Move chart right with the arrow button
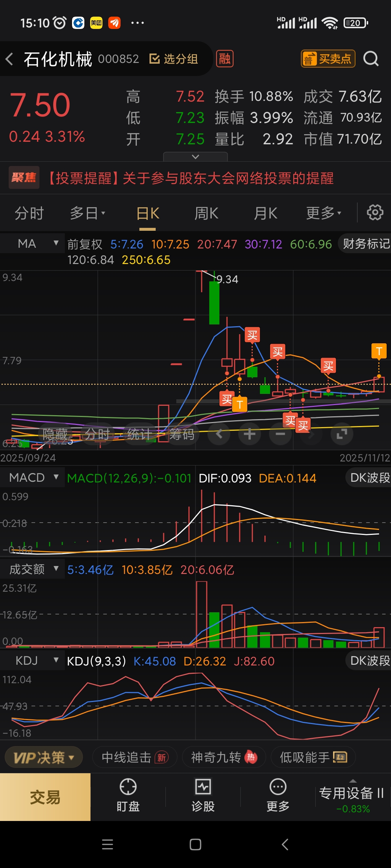The image size is (391, 868). [x=311, y=434]
